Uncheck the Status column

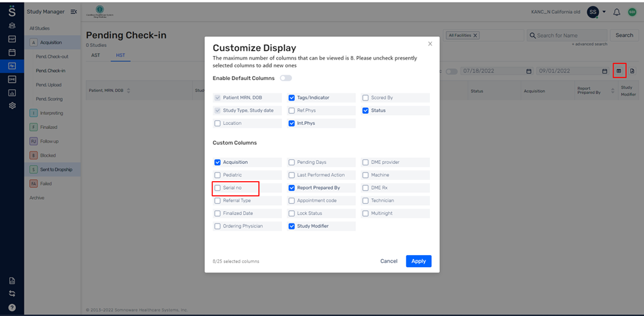click(x=365, y=110)
